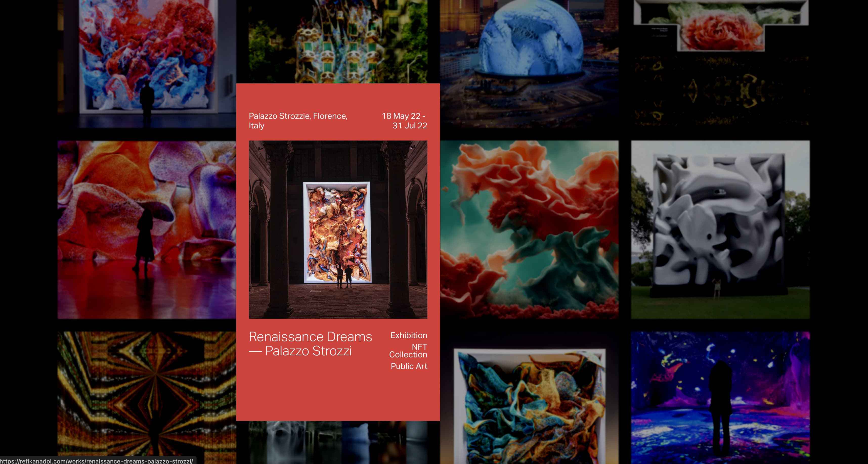Open the dark misty artwork thumbnail below the red card

(338, 443)
